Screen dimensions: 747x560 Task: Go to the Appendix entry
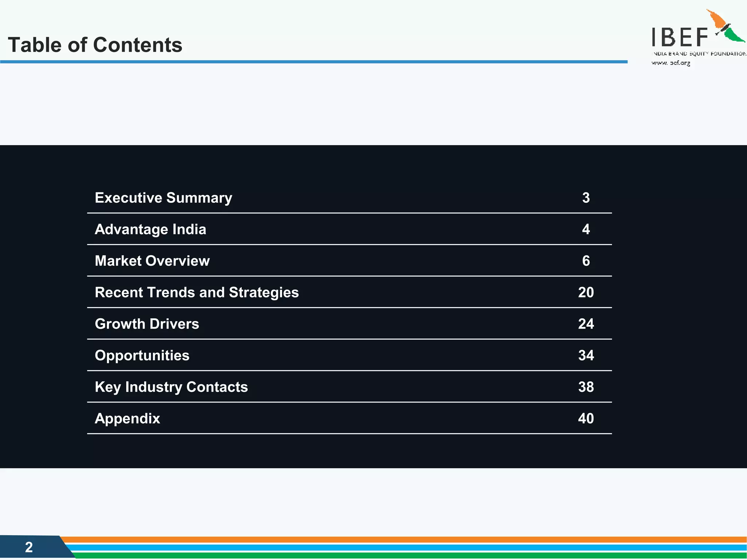pyautogui.click(x=127, y=419)
